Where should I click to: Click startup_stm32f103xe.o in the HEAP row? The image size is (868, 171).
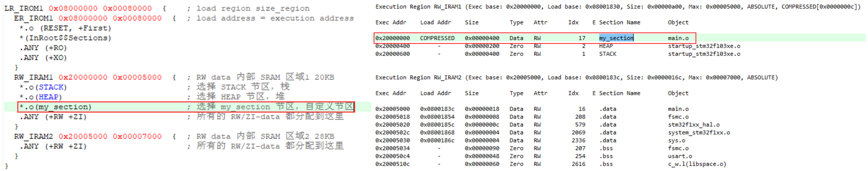click(704, 46)
